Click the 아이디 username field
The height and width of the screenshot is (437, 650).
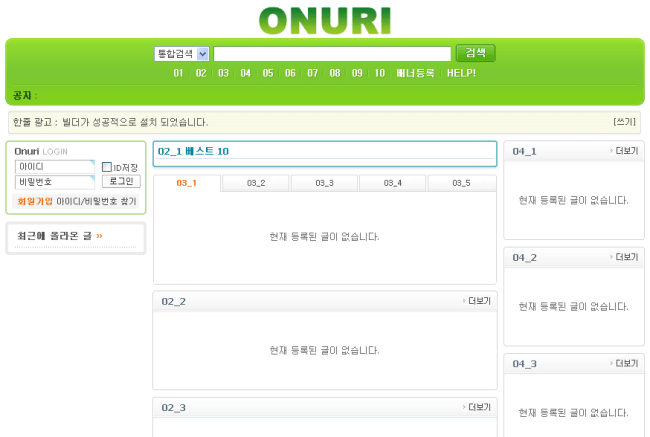pyautogui.click(x=54, y=167)
